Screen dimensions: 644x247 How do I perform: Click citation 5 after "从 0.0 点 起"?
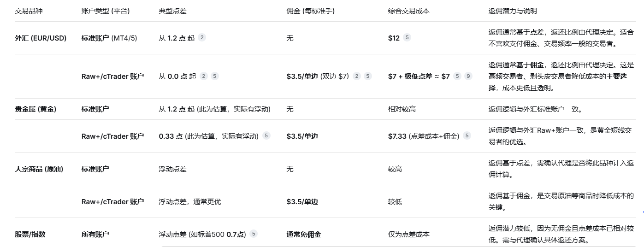[215, 76]
